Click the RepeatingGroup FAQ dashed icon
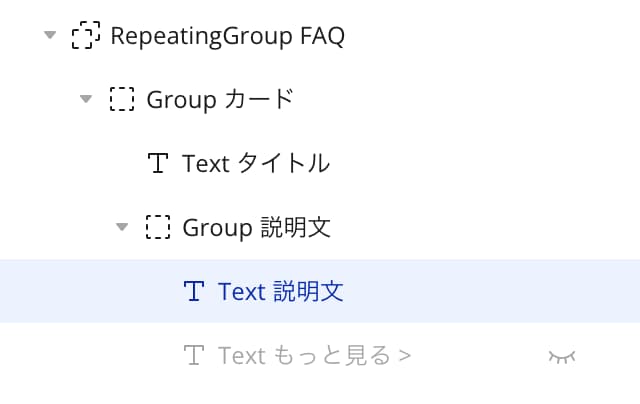 86,35
